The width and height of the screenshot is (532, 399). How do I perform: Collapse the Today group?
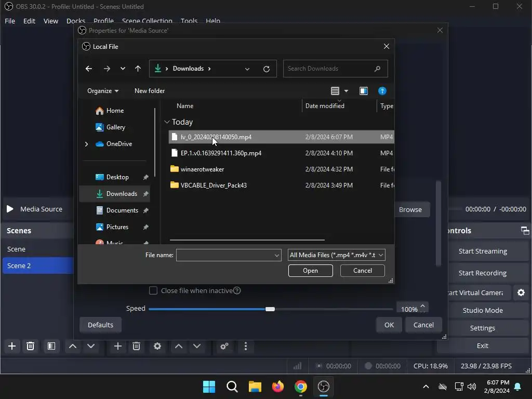click(x=167, y=122)
